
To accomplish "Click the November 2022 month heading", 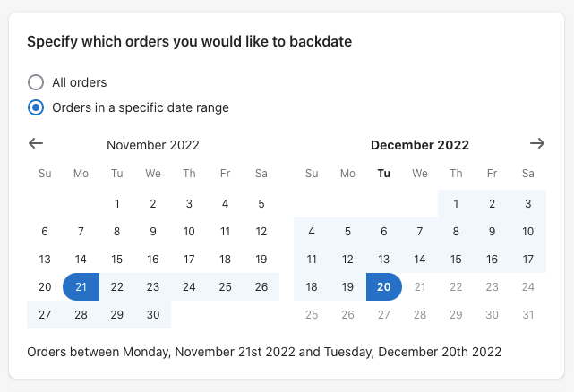I will tap(153, 145).
